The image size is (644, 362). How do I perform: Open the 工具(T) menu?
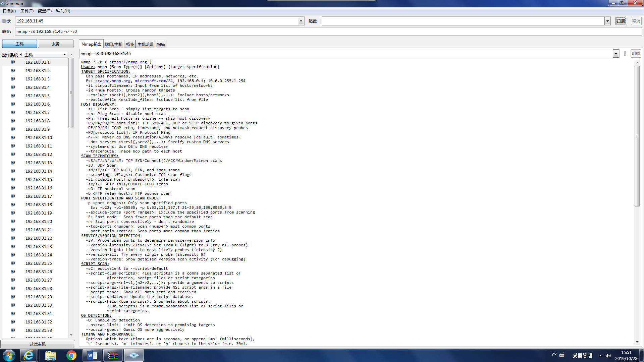click(x=26, y=11)
